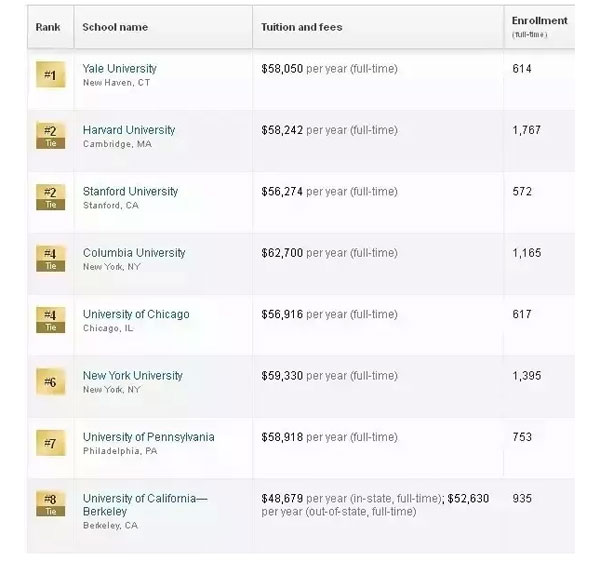Click the #7 gold rank badge

pos(51,443)
